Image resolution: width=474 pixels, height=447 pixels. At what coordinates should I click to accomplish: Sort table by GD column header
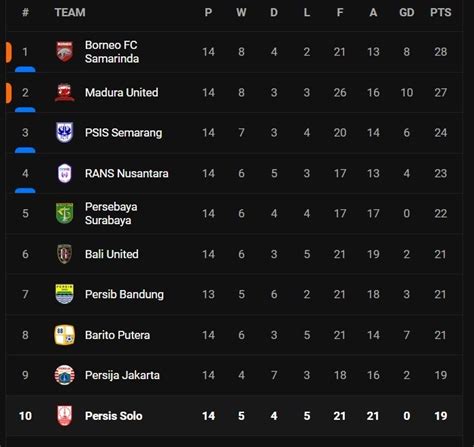pyautogui.click(x=407, y=12)
